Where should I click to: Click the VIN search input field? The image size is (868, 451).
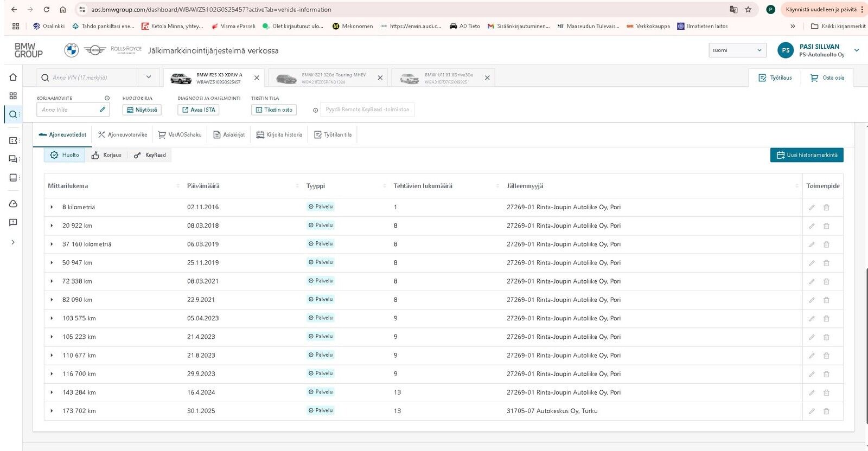(x=87, y=78)
